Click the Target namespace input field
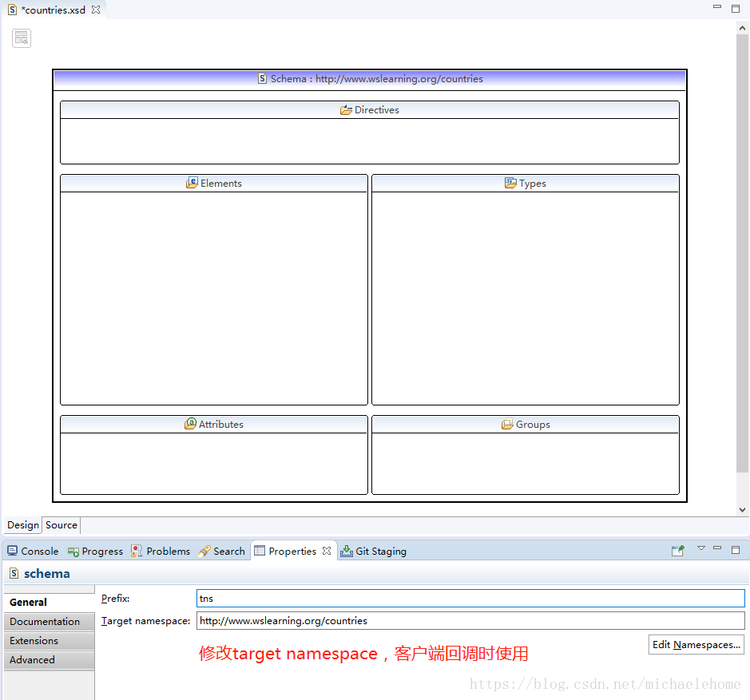The width and height of the screenshot is (750, 700). (470, 621)
